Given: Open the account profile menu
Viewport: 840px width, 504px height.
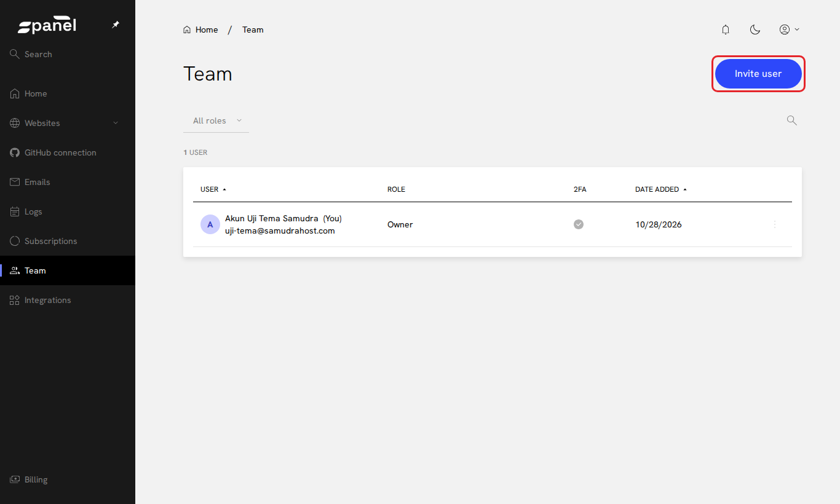Looking at the screenshot, I should [789, 30].
